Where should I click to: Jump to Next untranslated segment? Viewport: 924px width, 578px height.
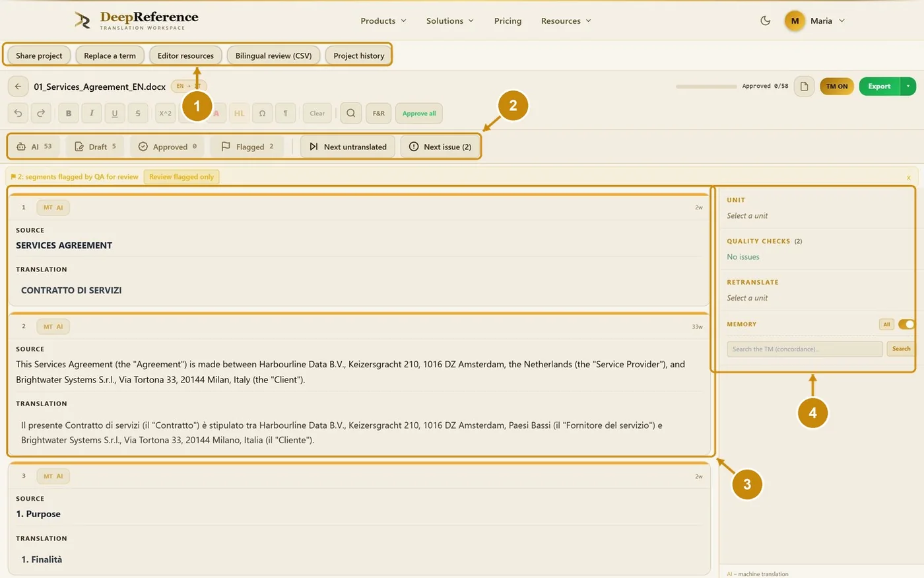coord(348,147)
